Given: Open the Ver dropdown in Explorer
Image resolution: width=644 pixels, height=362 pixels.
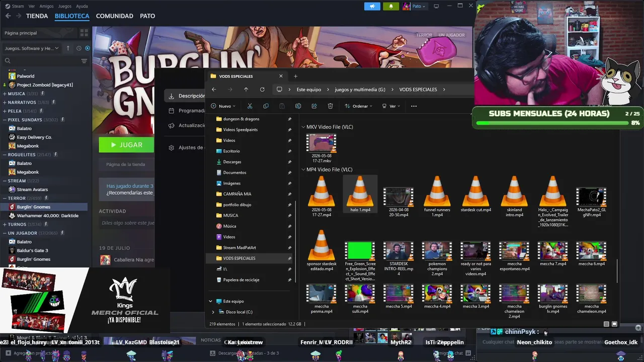Looking at the screenshot, I should [x=391, y=106].
